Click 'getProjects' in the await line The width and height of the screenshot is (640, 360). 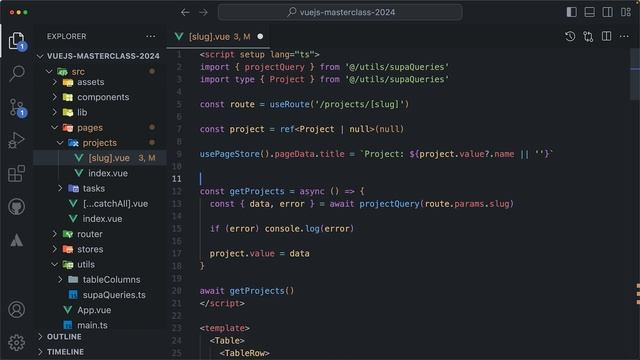coord(257,291)
